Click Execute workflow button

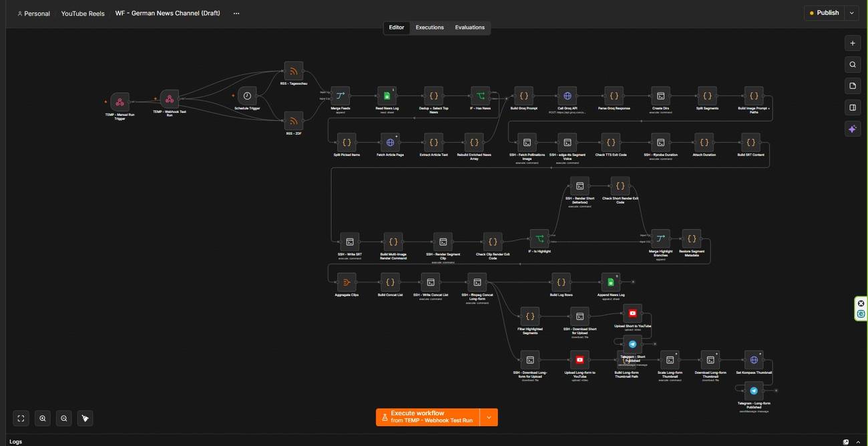coord(427,417)
